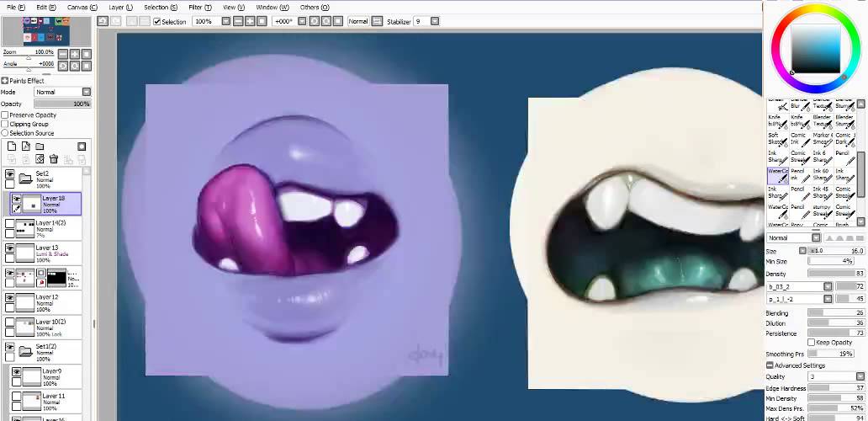This screenshot has height=421, width=868.
Task: Select the Marker Smooth brush
Action: click(x=823, y=140)
